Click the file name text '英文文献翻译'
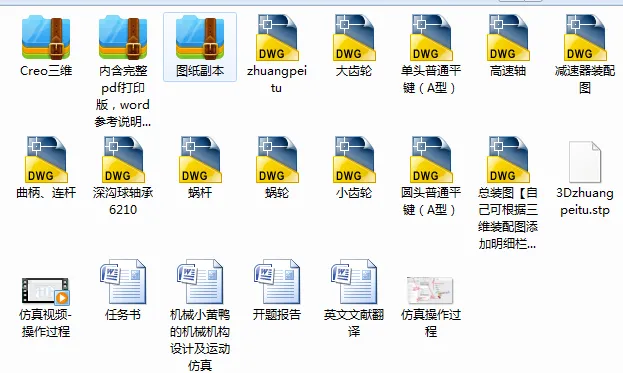This screenshot has height=373, width=623. point(354,323)
